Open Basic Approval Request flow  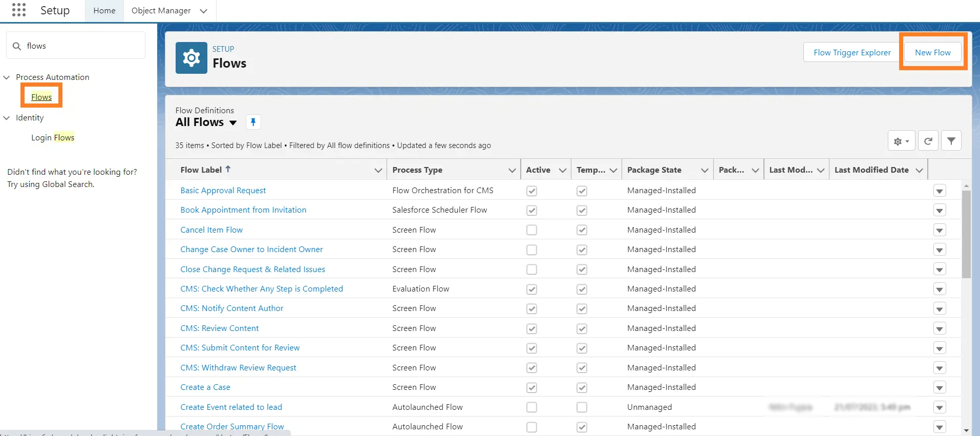223,191
